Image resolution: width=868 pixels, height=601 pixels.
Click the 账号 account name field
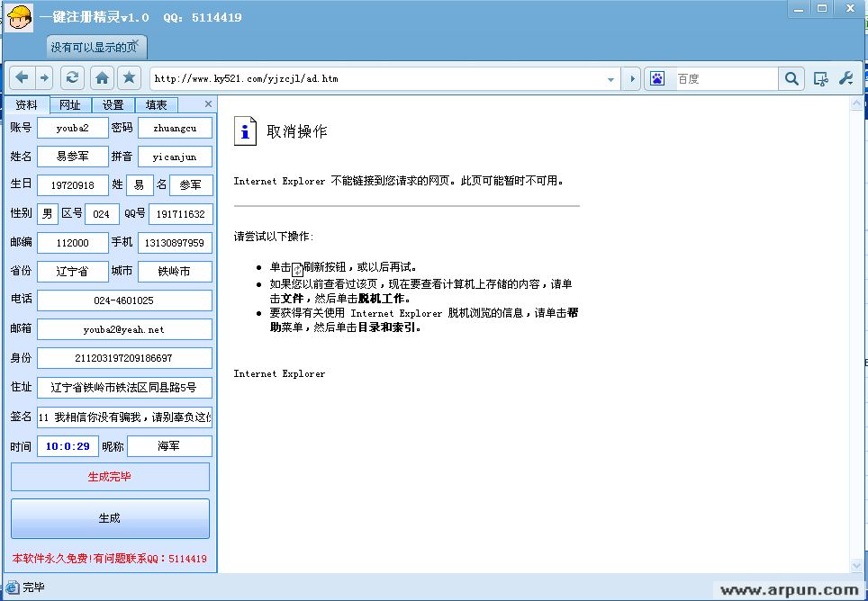click(x=72, y=128)
